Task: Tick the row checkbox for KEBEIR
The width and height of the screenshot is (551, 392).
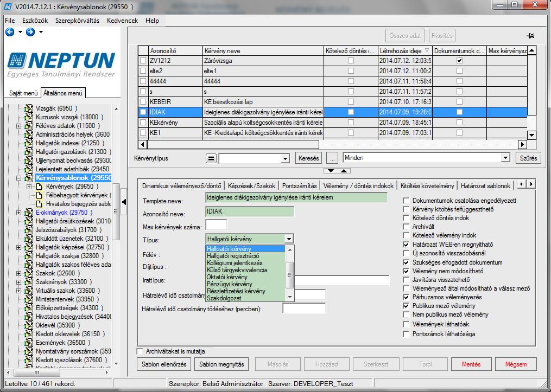Action: coord(143,102)
